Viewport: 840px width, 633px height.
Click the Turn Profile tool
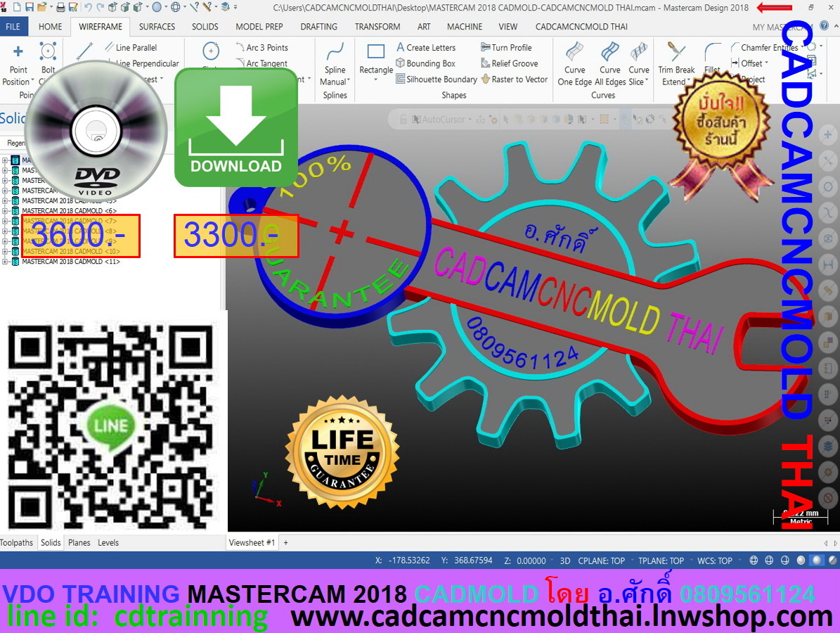506,47
